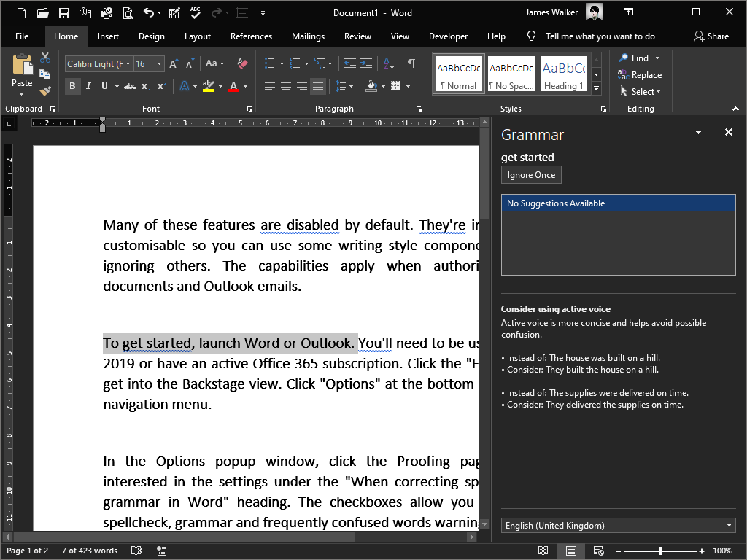Apply strikethrough formatting
Viewport: 747px width, 560px height.
tap(130, 86)
